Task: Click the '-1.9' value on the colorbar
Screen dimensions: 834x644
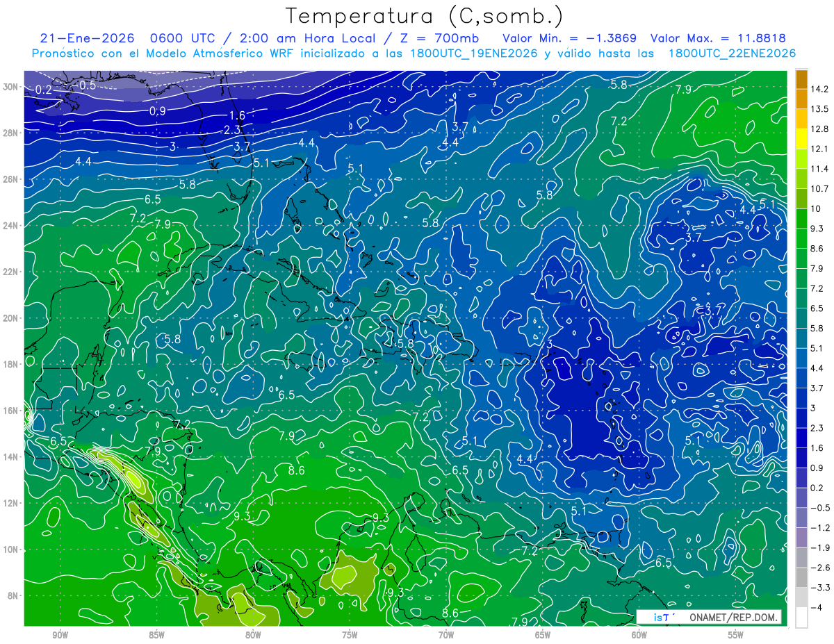Action: click(821, 547)
